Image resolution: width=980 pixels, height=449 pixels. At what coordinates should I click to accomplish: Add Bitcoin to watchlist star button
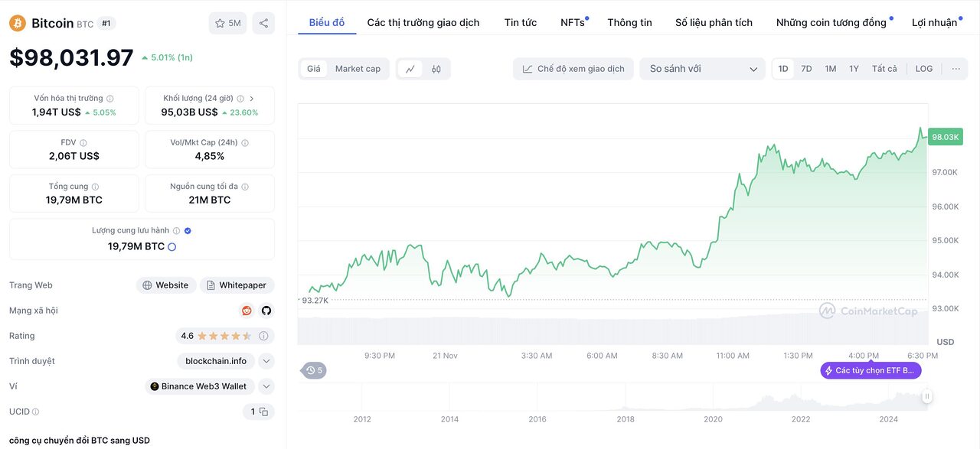(x=227, y=23)
